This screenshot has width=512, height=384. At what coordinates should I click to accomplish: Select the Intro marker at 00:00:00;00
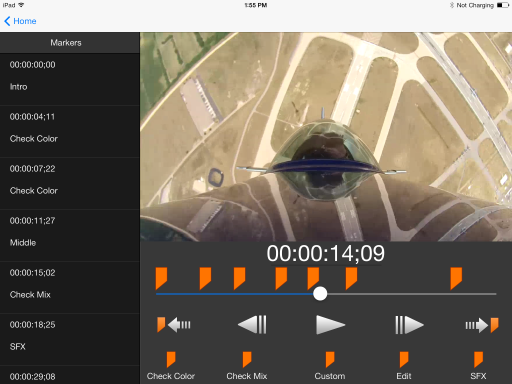click(70, 79)
